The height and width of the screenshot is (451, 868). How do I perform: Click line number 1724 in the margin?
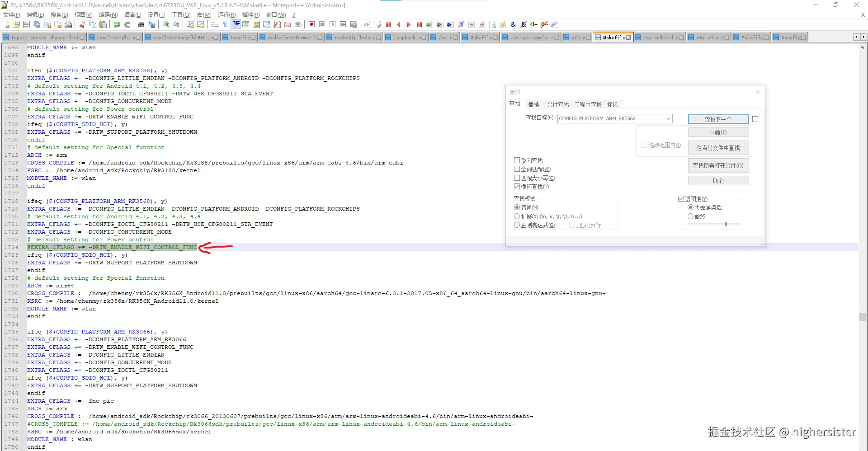tap(11, 247)
